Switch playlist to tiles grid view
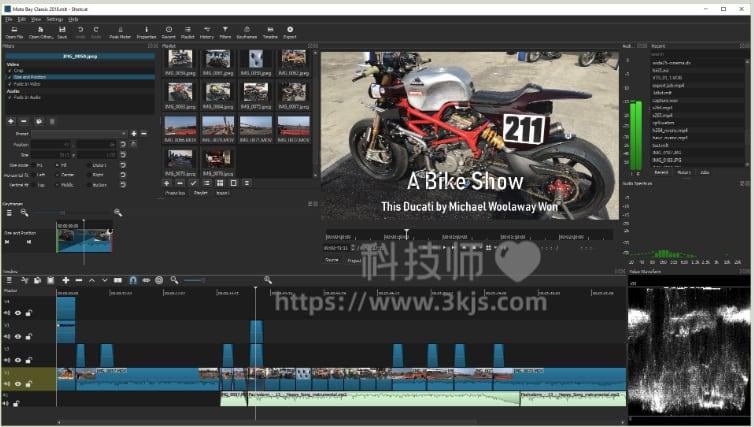 220,183
